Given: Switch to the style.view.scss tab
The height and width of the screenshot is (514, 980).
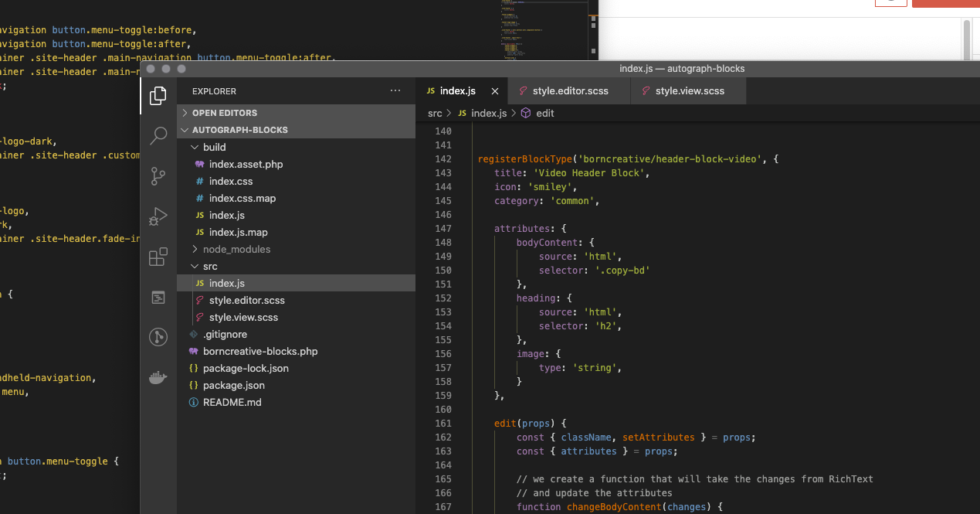Looking at the screenshot, I should tap(690, 91).
